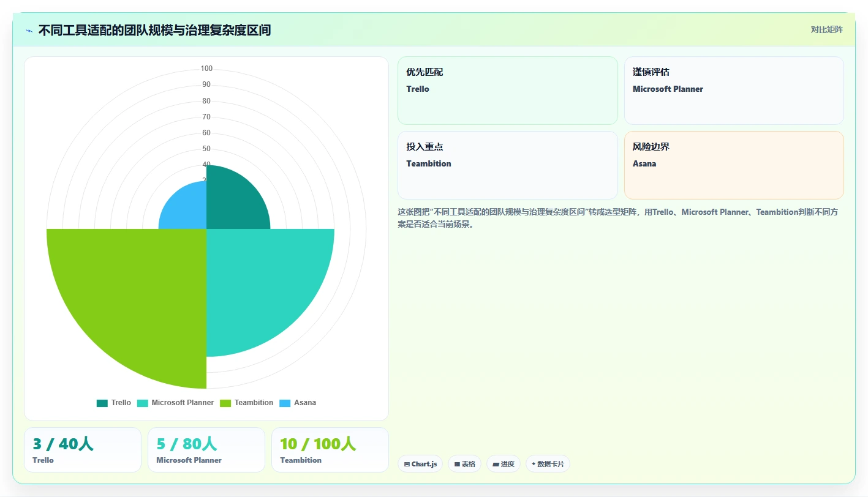
Task: Click the 100 axis tick label
Action: [206, 69]
